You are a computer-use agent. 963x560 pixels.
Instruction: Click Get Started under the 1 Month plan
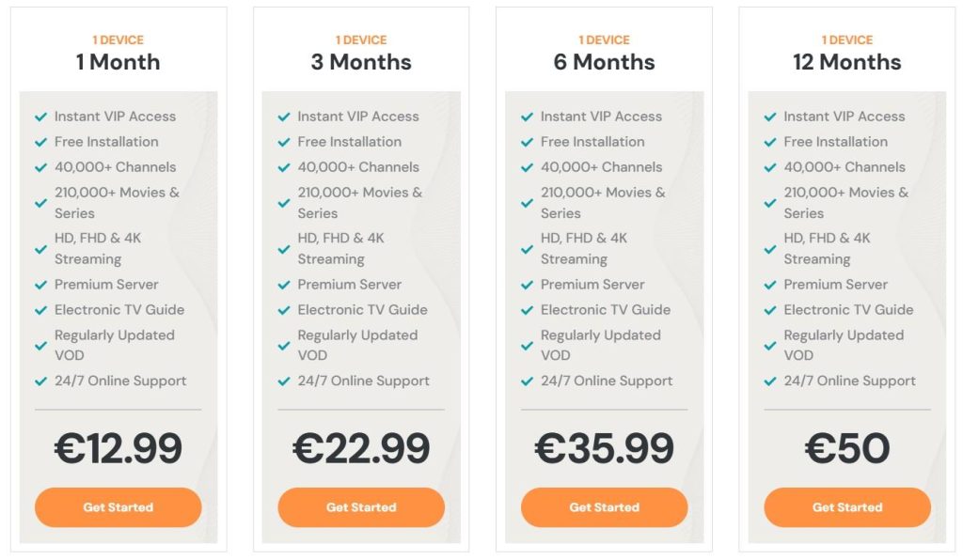pyautogui.click(x=118, y=506)
